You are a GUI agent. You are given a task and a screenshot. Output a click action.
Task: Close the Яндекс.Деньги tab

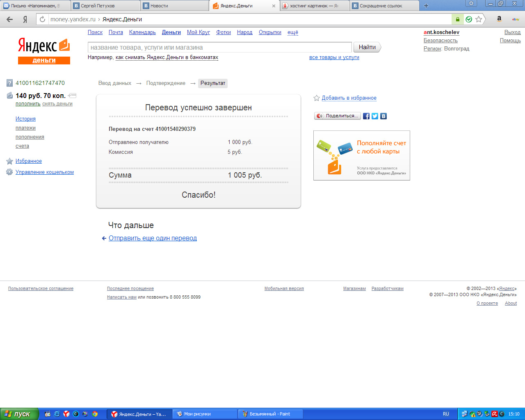[274, 6]
